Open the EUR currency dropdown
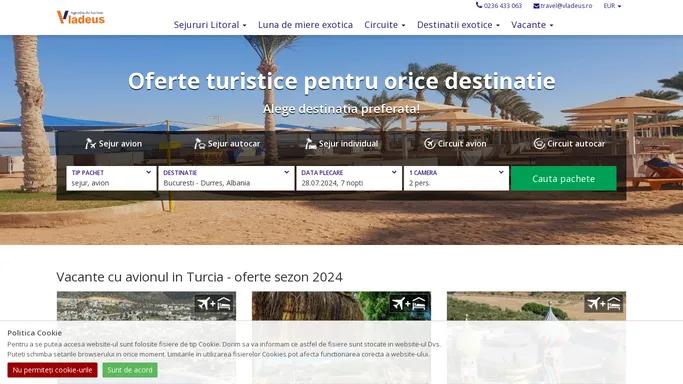 click(x=612, y=6)
